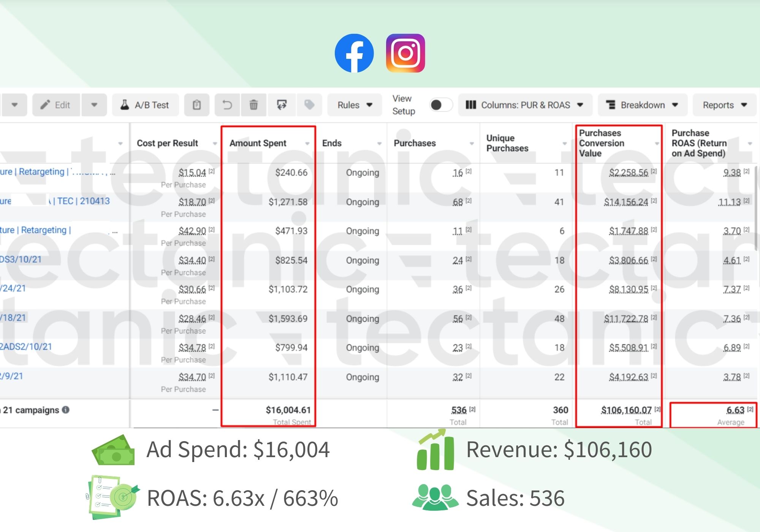The width and height of the screenshot is (760, 532).
Task: Click the 9.38 ROAS value
Action: [732, 173]
